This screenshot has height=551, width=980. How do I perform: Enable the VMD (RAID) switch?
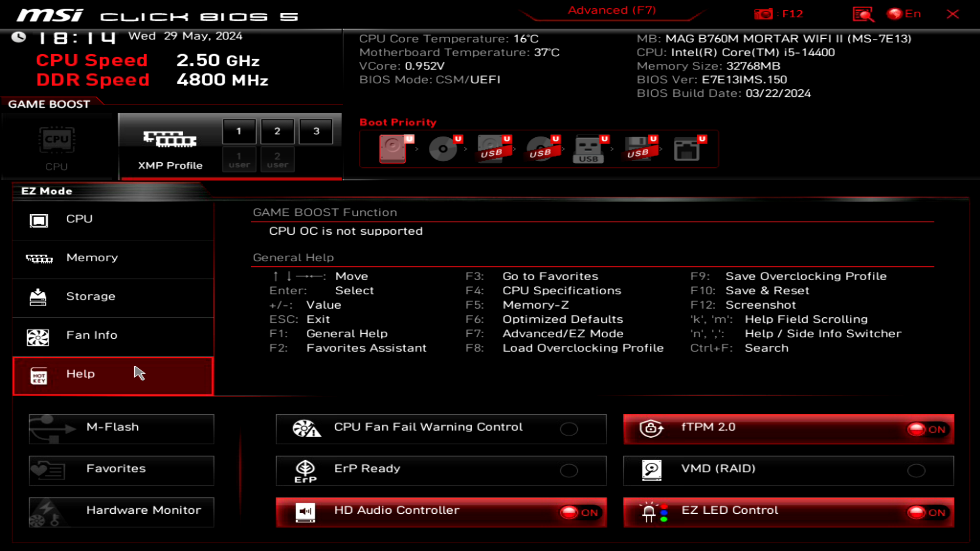[916, 470]
